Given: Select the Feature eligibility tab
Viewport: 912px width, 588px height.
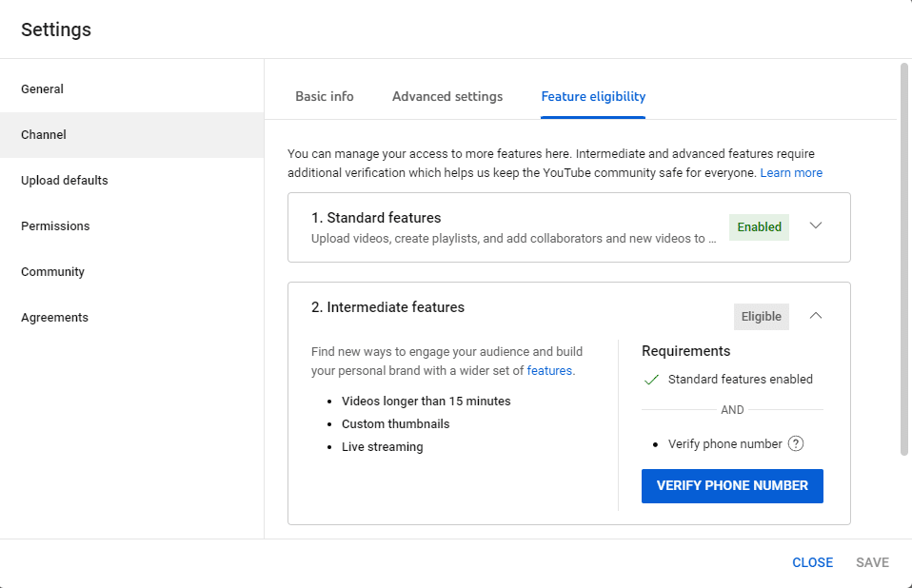Looking at the screenshot, I should tap(593, 96).
